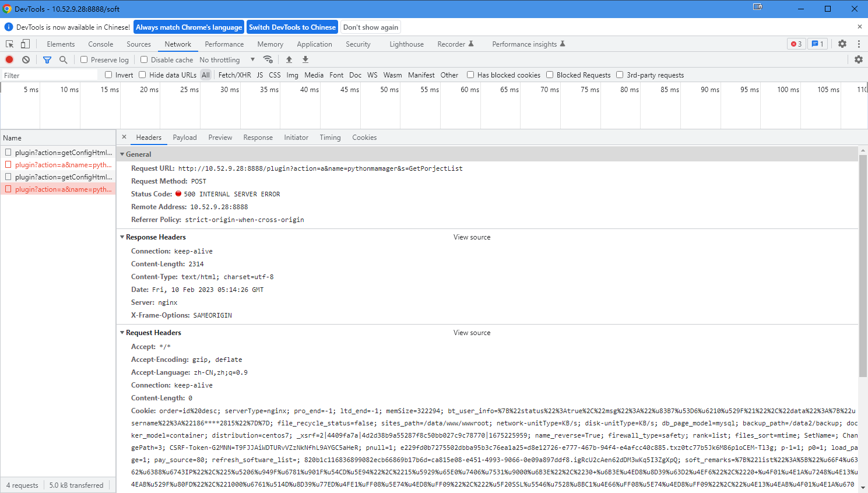The width and height of the screenshot is (868, 493).
Task: Import HAR file upload icon
Action: (x=289, y=59)
